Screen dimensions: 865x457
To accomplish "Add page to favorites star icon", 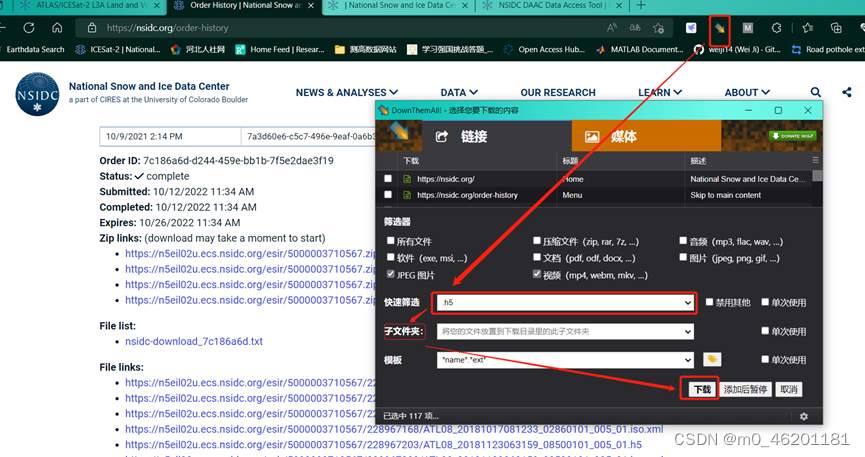I will [x=658, y=28].
